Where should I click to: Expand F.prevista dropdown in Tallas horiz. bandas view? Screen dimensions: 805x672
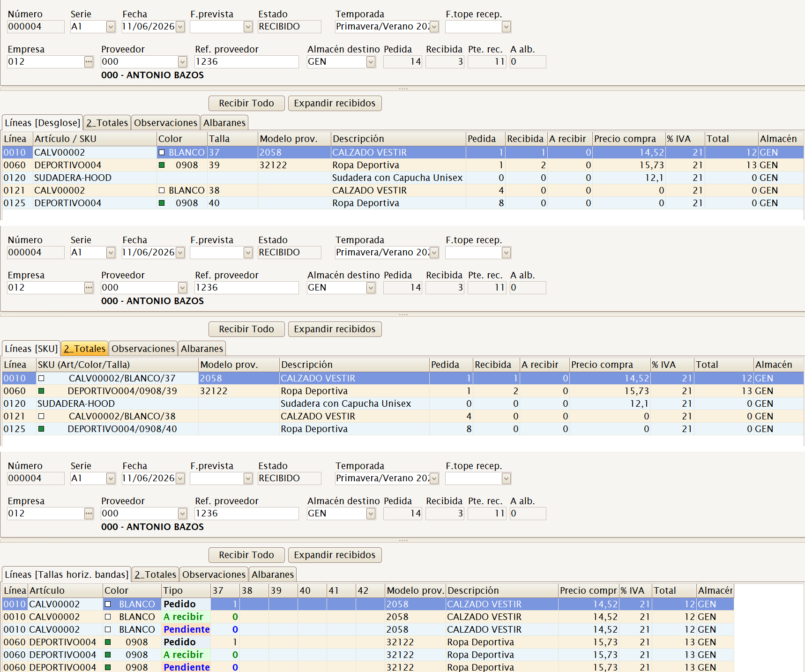[248, 478]
